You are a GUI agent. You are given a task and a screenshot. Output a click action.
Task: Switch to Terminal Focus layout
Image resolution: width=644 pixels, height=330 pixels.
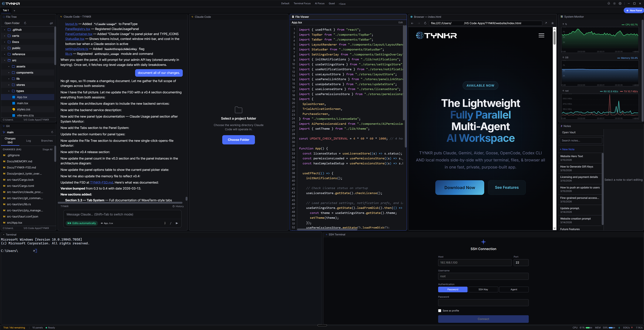pos(302,3)
